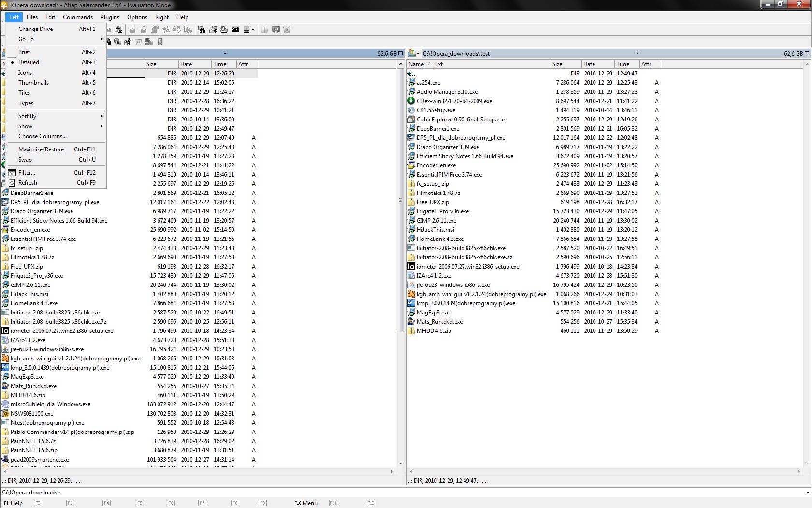The width and height of the screenshot is (812, 508).
Task: Click the Paste from clipboard toolbar icon
Action: click(118, 30)
